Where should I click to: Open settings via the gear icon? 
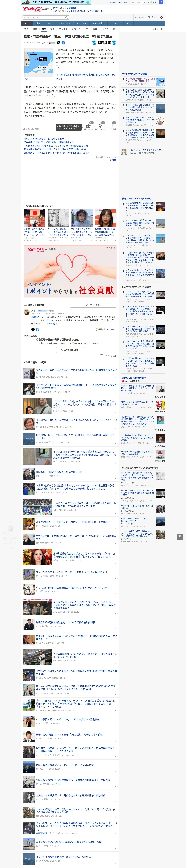(x=161, y=18)
